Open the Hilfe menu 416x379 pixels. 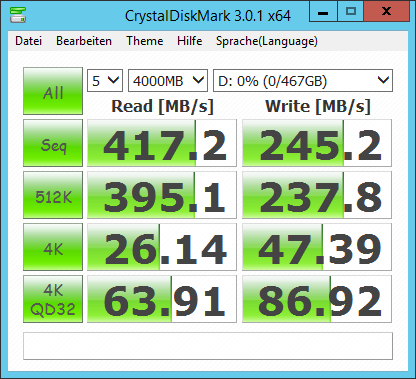(190, 41)
